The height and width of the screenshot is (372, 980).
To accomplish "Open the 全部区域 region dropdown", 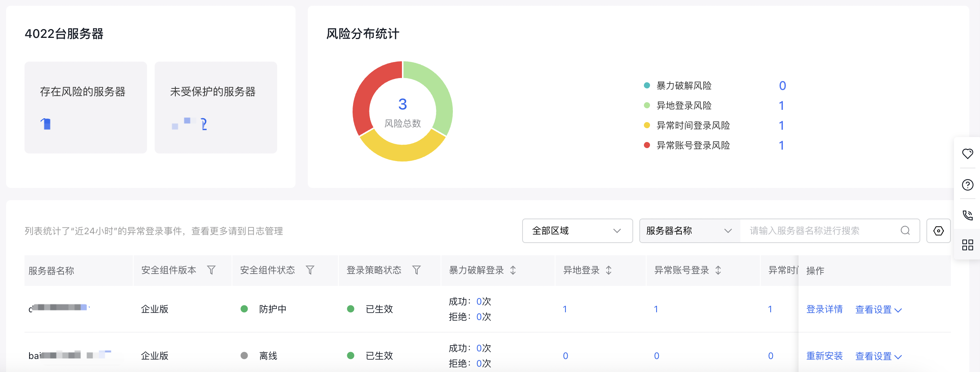I will pos(577,231).
